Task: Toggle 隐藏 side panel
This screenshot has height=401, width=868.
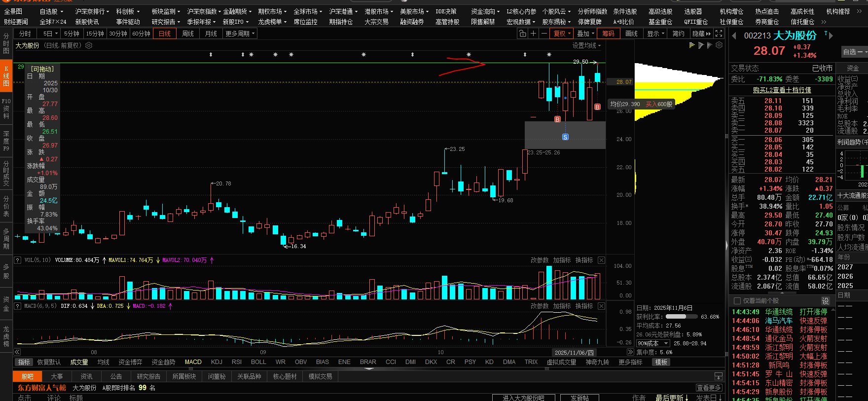Action: [x=701, y=34]
